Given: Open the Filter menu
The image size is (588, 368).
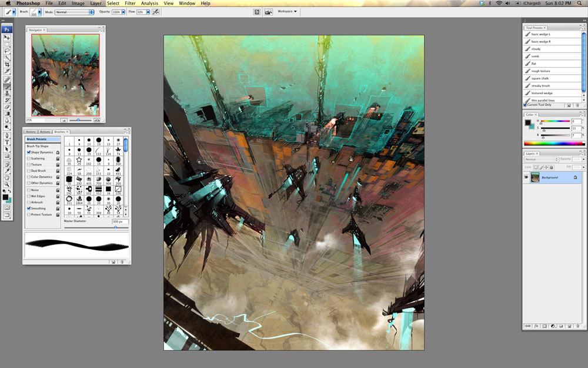Looking at the screenshot, I should (130, 3).
